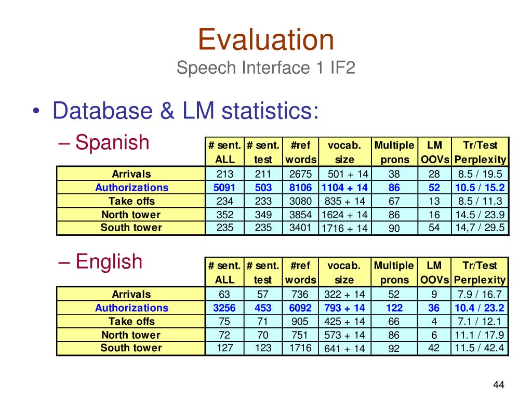Select the 793 + 14 vocab cell
This screenshot has width=532, height=399.
point(345,308)
